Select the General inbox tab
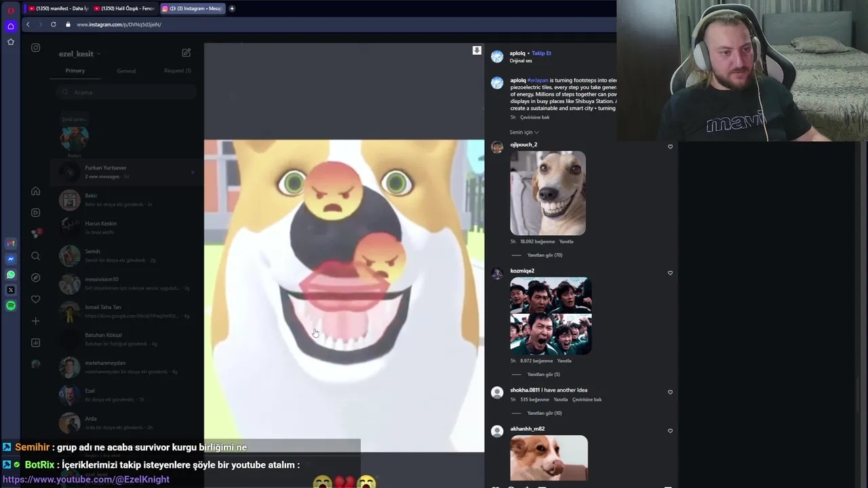Image resolution: width=868 pixels, height=488 pixels. point(126,70)
